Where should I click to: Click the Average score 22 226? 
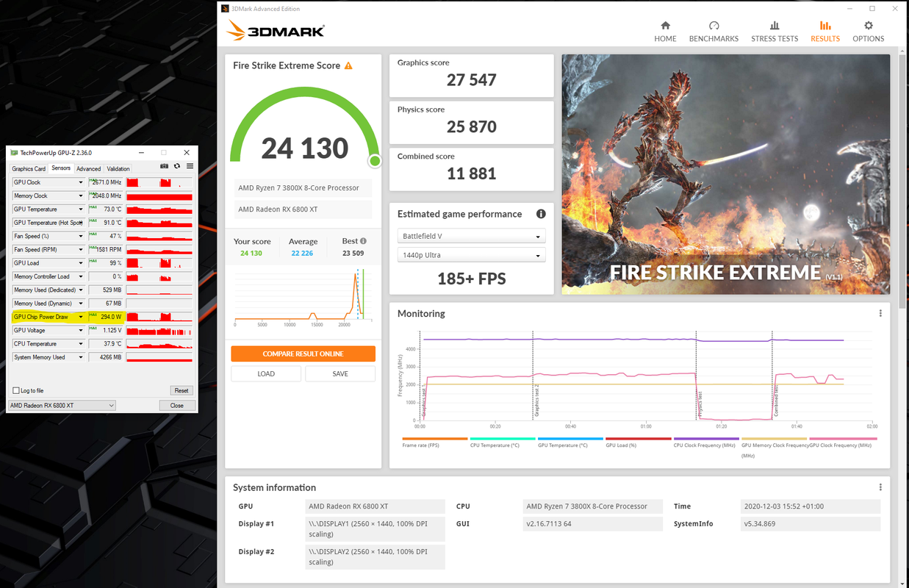click(303, 253)
